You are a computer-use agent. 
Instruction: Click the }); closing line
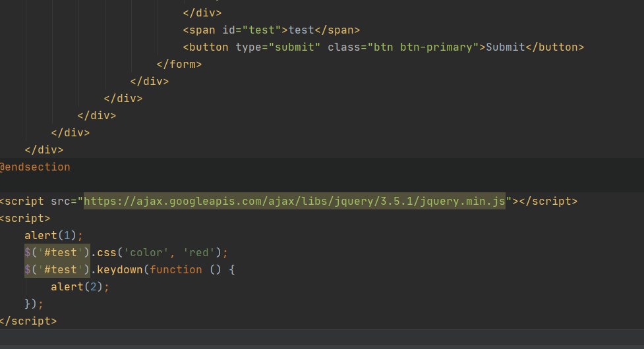(x=34, y=304)
